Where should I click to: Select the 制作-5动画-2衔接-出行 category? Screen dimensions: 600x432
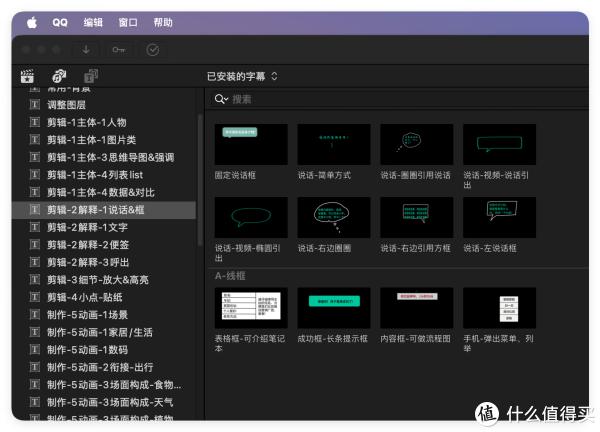104,367
